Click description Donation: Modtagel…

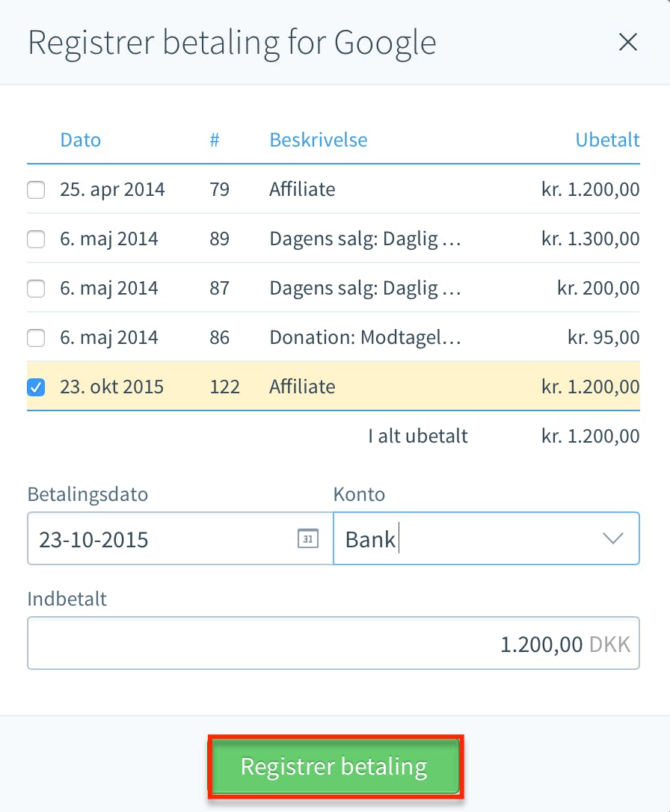[x=365, y=337]
